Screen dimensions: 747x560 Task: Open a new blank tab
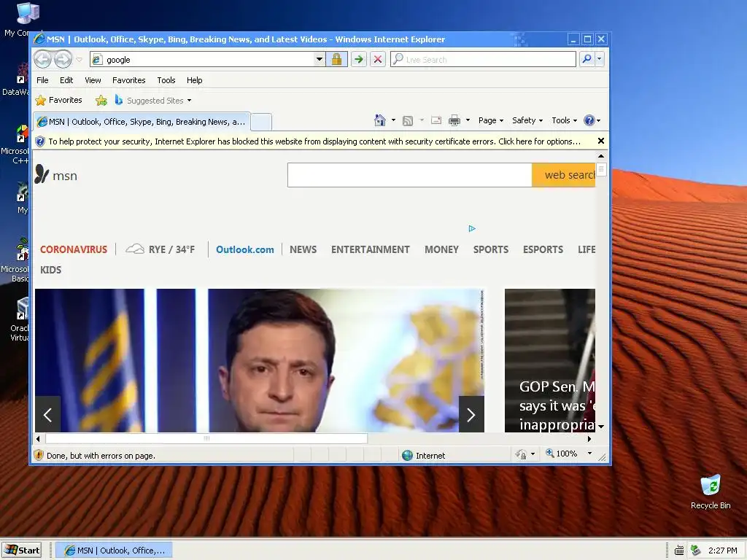(x=261, y=122)
